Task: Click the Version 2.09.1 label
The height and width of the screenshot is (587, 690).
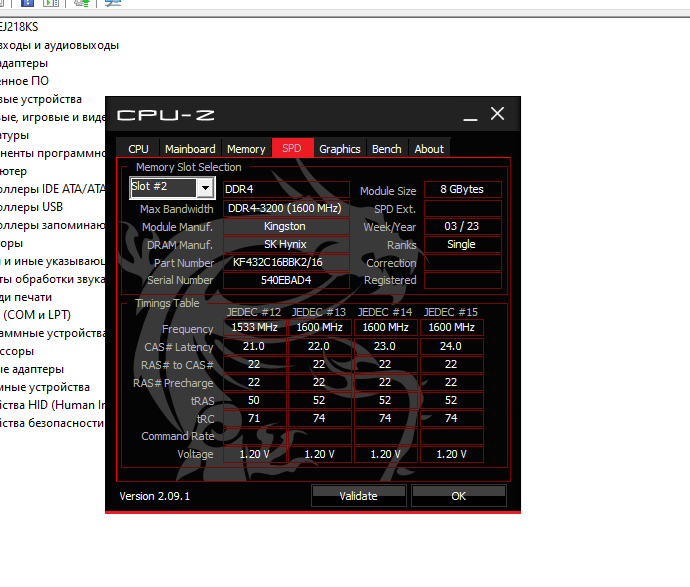Action: click(154, 496)
